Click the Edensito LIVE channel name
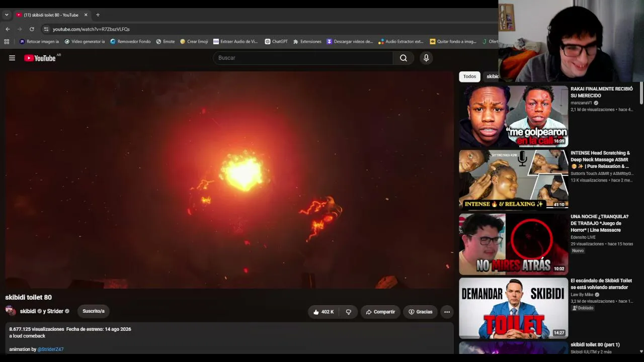Screen dimensions: 644x362 click(583, 237)
